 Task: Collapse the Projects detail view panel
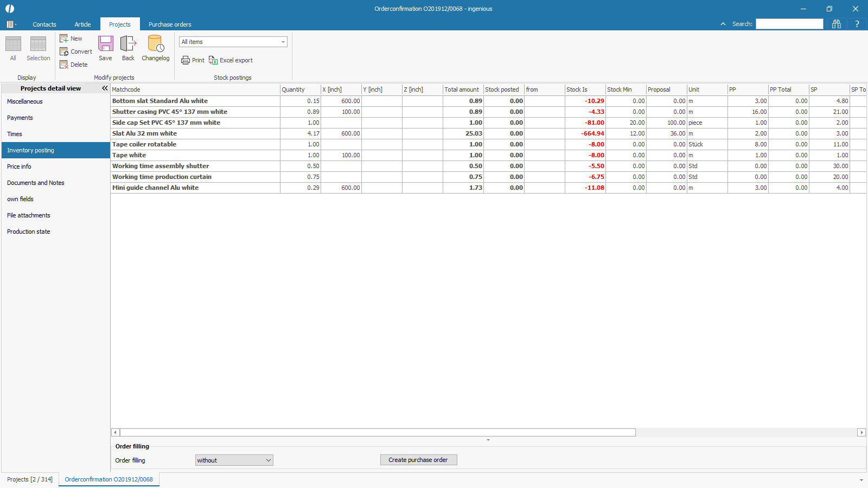(105, 88)
